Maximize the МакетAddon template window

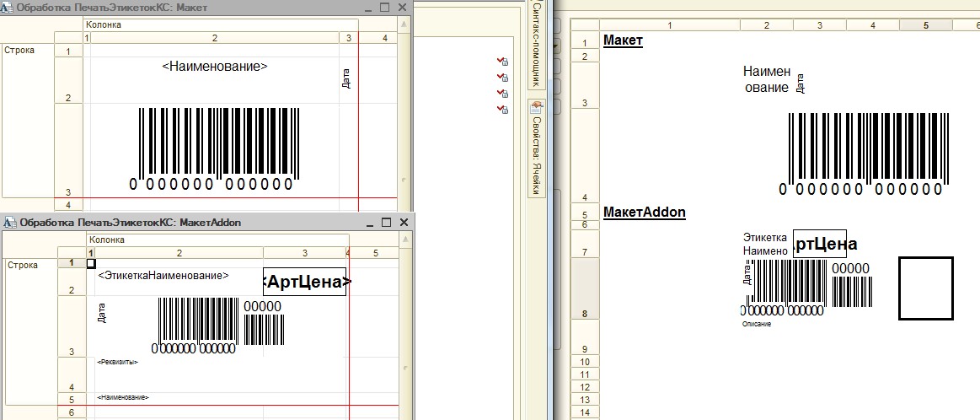coord(386,223)
